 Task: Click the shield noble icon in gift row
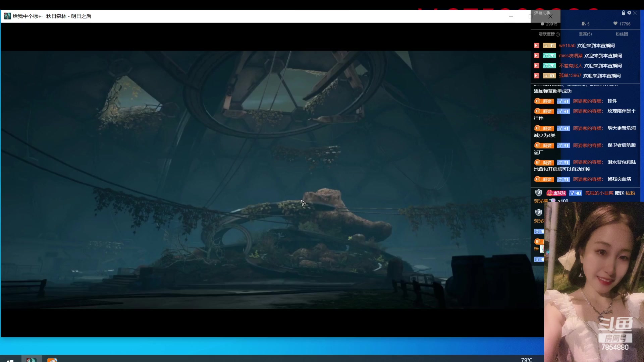click(x=539, y=193)
